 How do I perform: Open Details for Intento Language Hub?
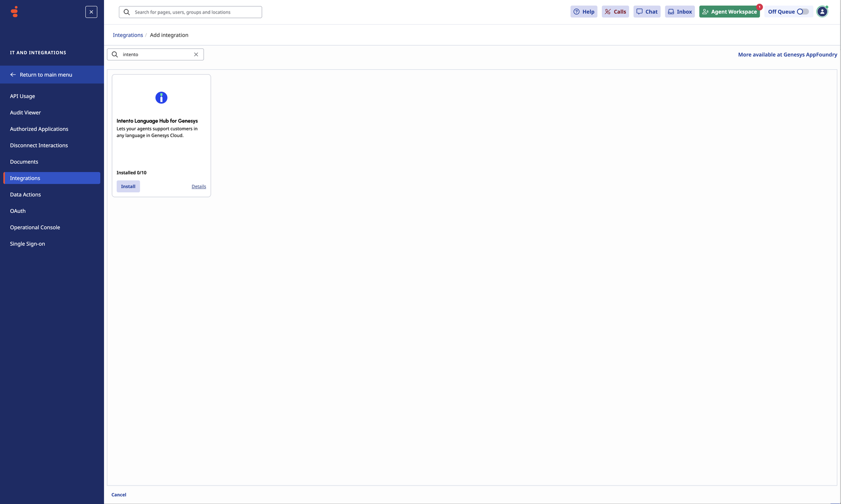(x=199, y=187)
